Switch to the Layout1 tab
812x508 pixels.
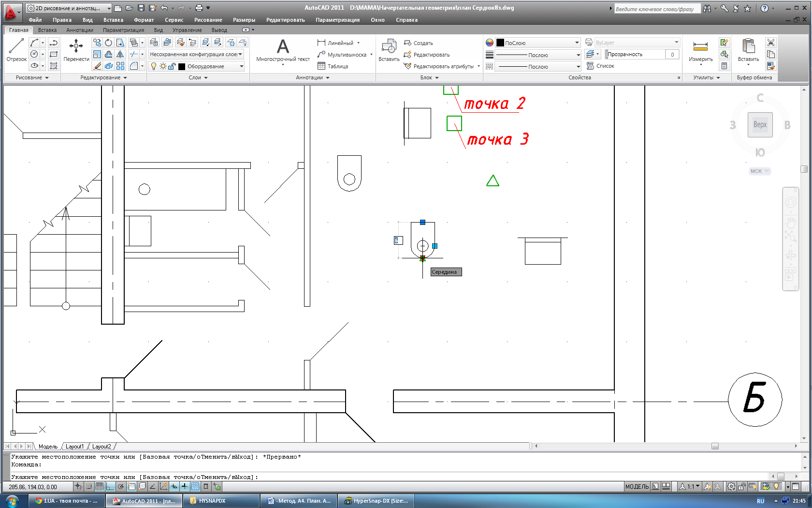[75, 447]
